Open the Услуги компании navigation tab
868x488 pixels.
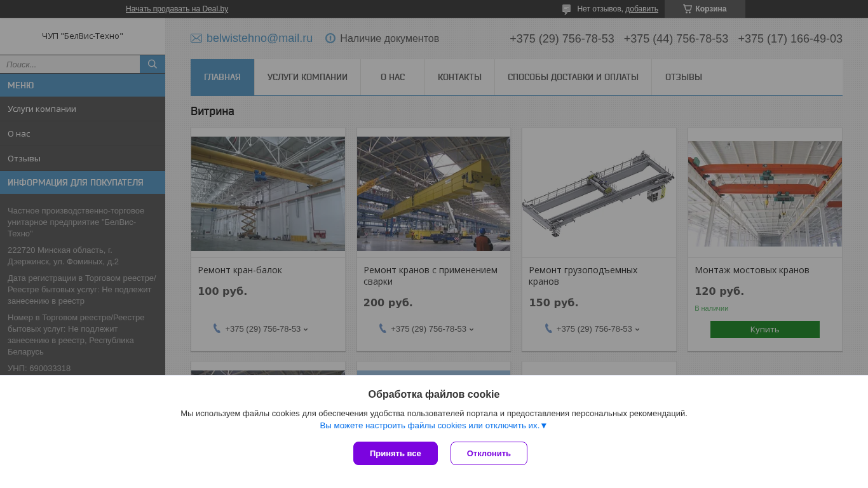point(308,78)
